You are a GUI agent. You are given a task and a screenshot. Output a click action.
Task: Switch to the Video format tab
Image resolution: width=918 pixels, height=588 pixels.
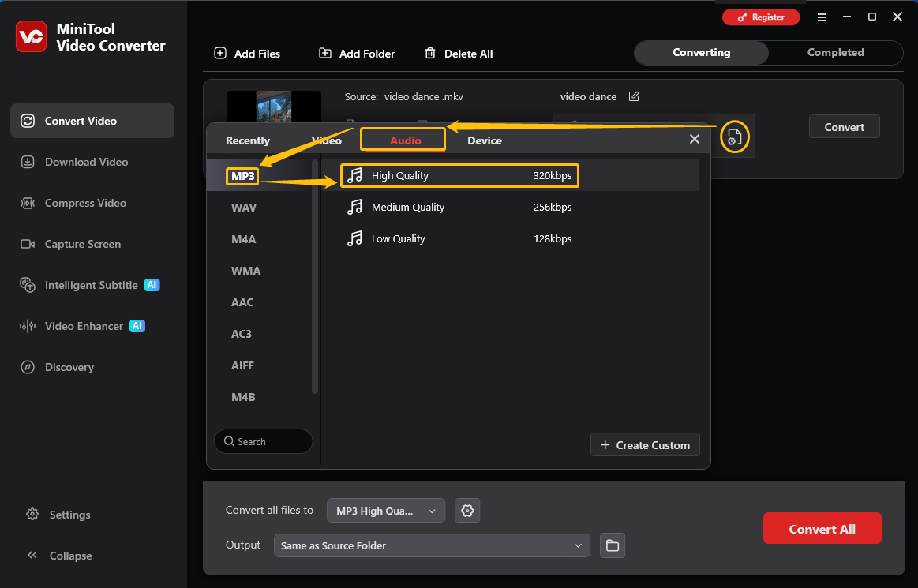326,140
